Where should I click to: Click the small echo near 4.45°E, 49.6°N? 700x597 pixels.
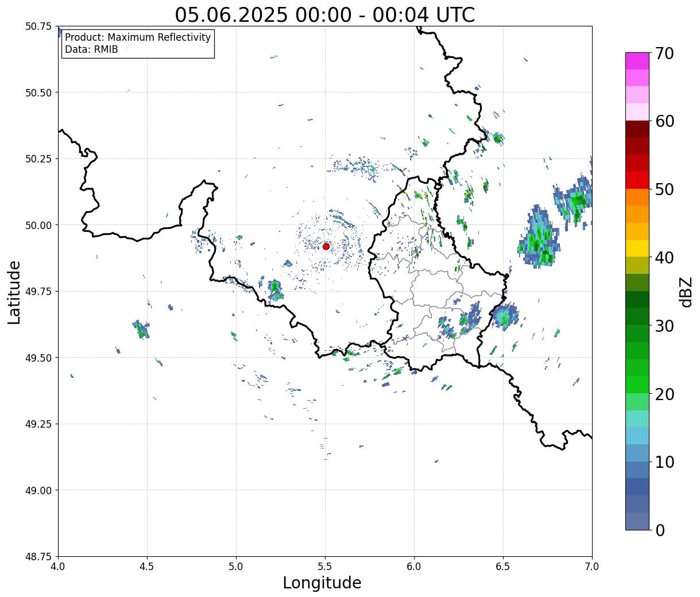141,329
